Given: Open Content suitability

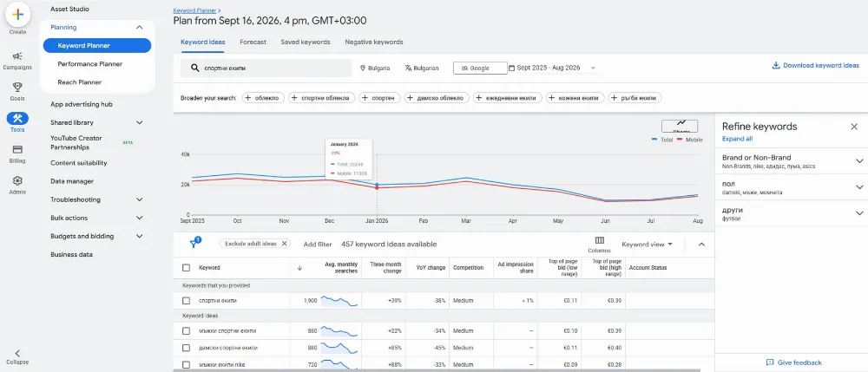Looking at the screenshot, I should tap(79, 163).
